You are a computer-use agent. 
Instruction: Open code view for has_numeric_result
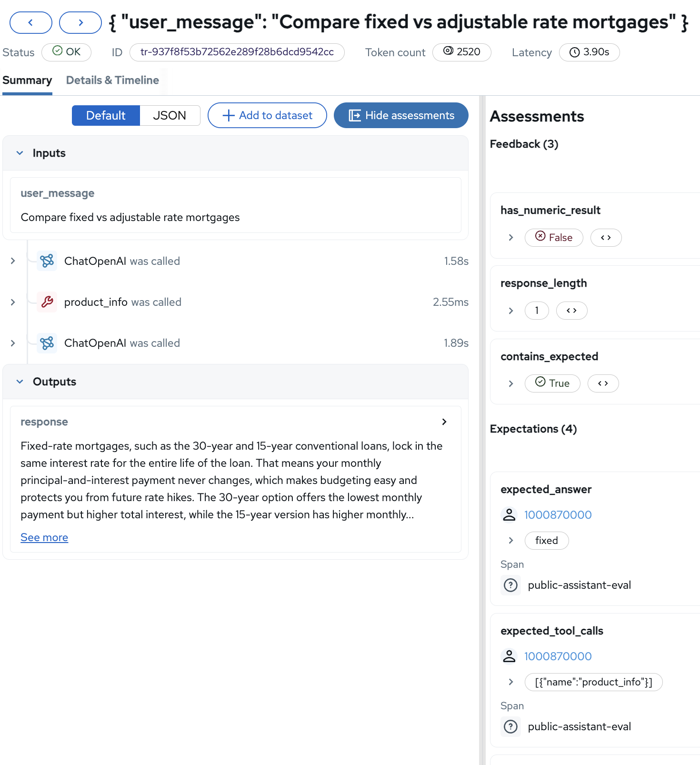point(606,238)
